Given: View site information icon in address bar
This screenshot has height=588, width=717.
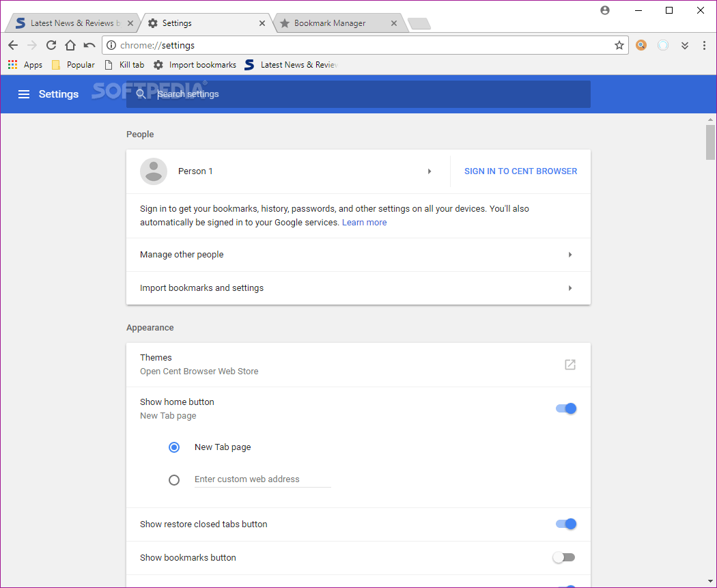Looking at the screenshot, I should (111, 45).
